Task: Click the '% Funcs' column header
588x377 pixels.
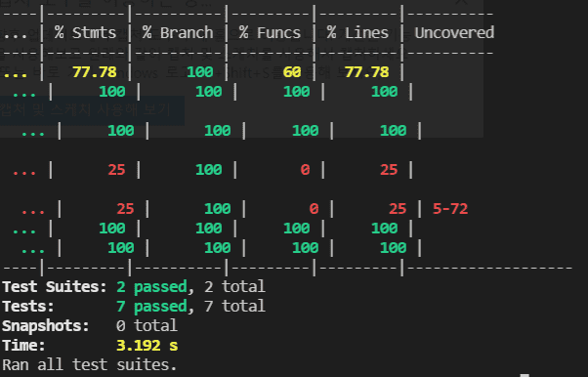Action: (x=270, y=33)
